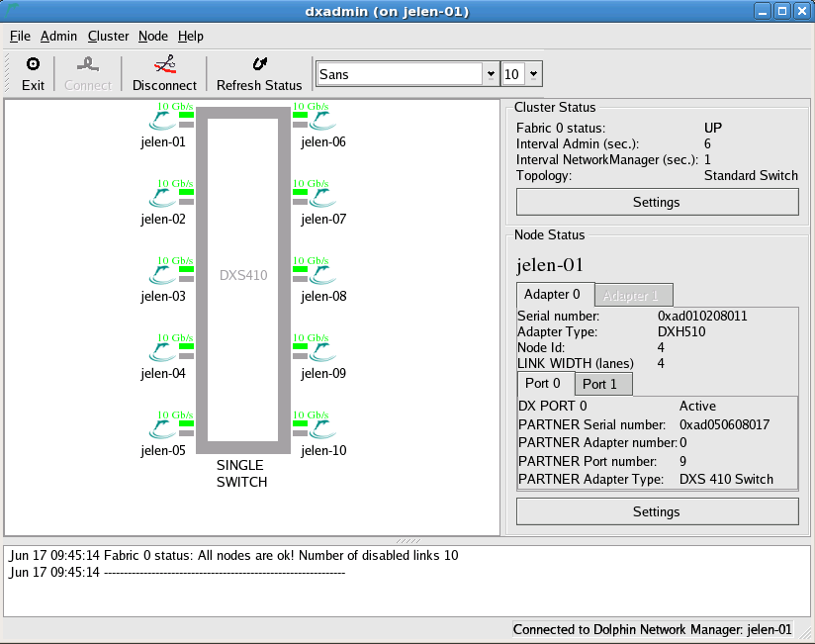Select the jelen-03 node dolphin icon

coord(162,275)
